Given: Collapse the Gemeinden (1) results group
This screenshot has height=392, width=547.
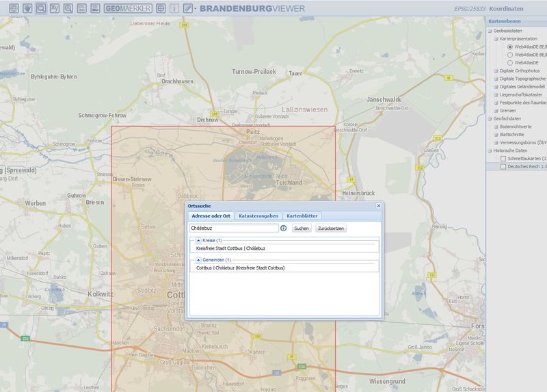Looking at the screenshot, I should click(198, 260).
